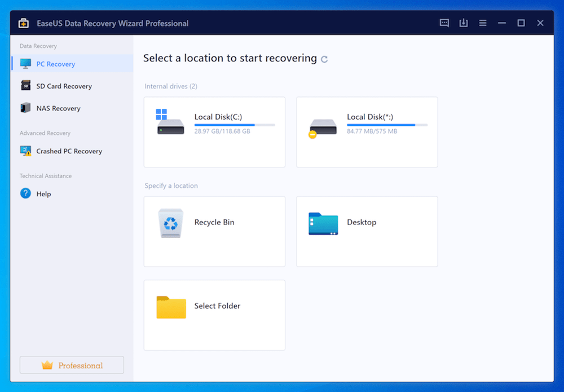Viewport: 564px width, 392px height.
Task: Click the Select Folder label text
Action: (217, 306)
